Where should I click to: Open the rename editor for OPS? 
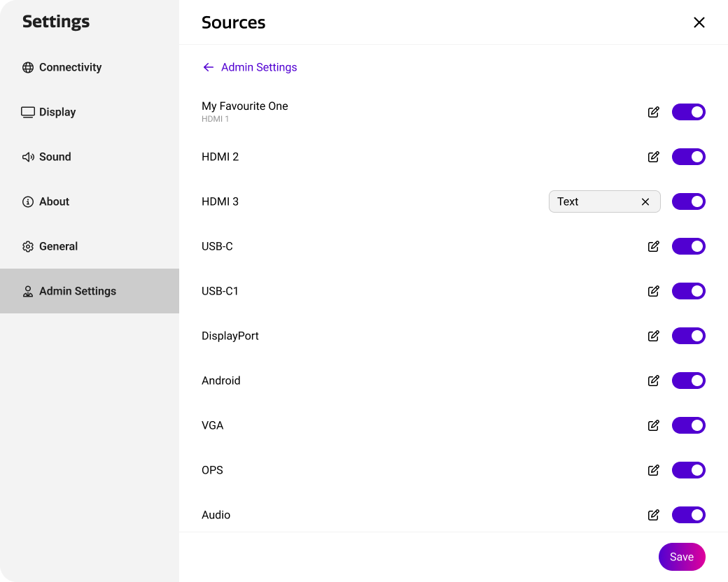coord(653,470)
